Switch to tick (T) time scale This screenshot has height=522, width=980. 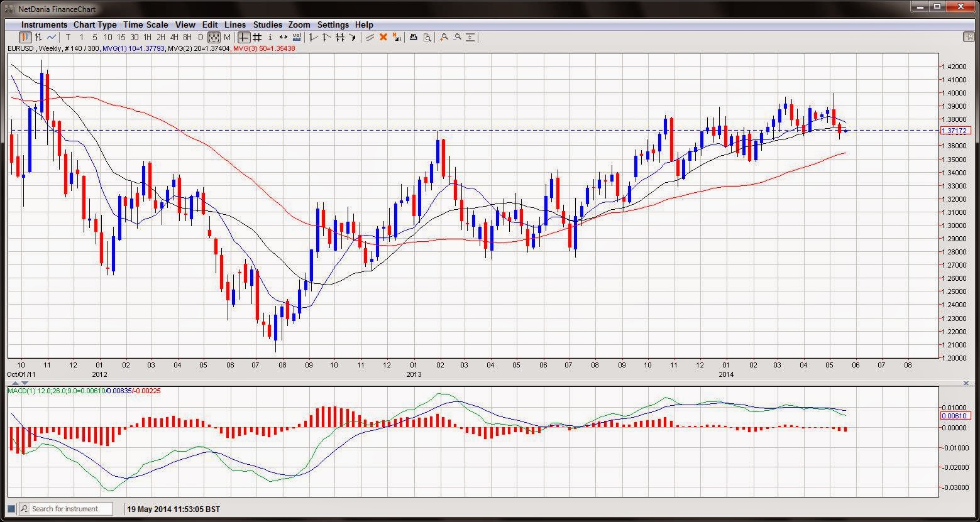pyautogui.click(x=68, y=37)
